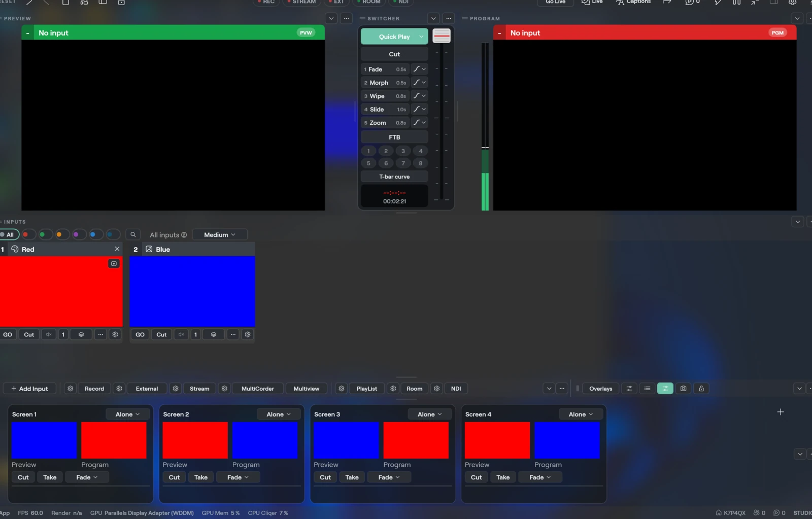
Task: Open the Multiview tab
Action: click(x=307, y=389)
